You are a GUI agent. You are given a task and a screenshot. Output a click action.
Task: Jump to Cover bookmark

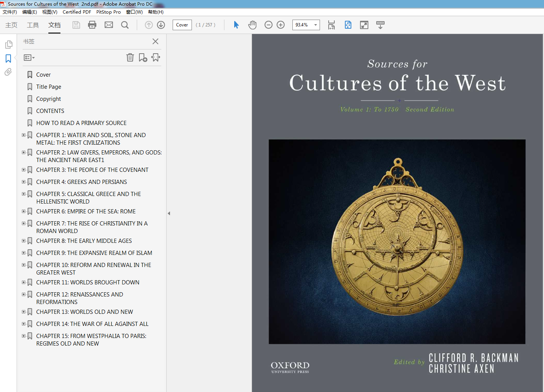(43, 75)
